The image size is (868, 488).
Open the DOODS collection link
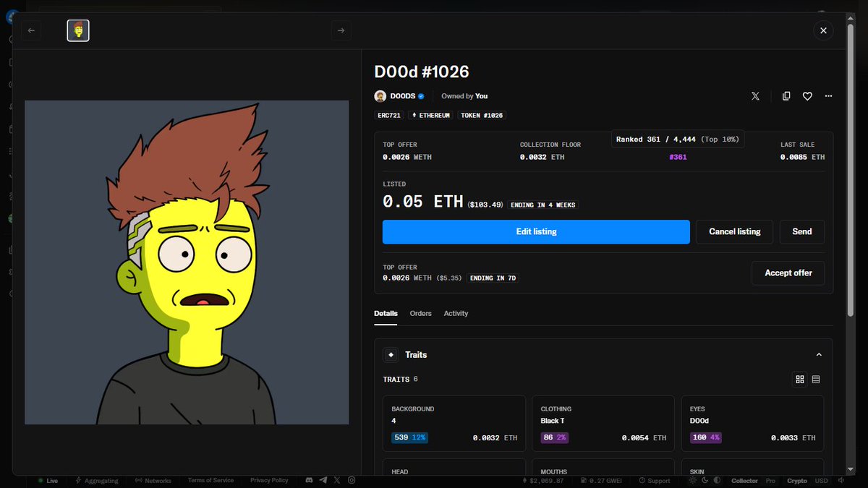[x=403, y=96]
